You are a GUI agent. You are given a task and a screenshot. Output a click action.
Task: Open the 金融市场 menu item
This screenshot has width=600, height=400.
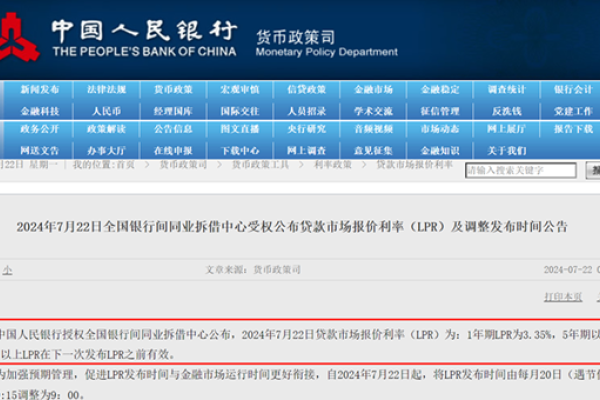[x=373, y=90]
